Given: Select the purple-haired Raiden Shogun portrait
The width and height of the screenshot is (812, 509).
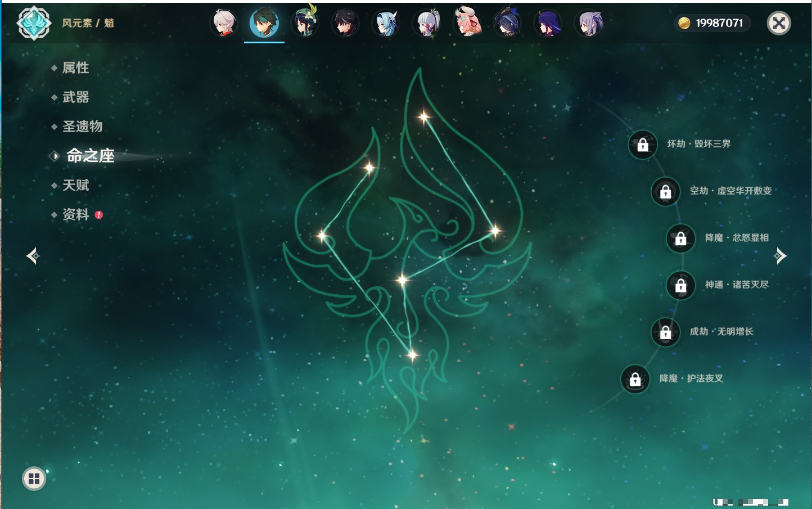Looking at the screenshot, I should [549, 23].
